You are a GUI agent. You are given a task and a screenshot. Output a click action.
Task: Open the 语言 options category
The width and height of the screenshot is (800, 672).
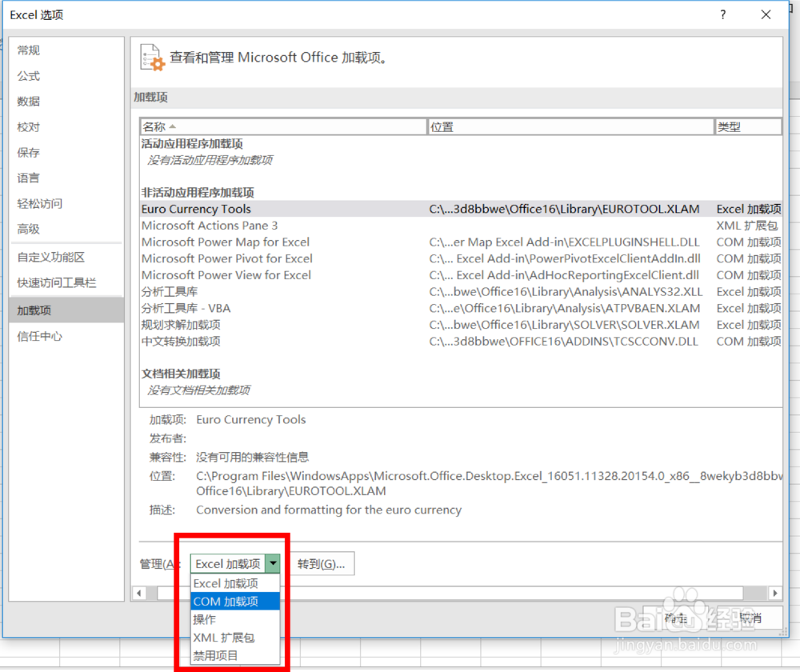pos(66,178)
